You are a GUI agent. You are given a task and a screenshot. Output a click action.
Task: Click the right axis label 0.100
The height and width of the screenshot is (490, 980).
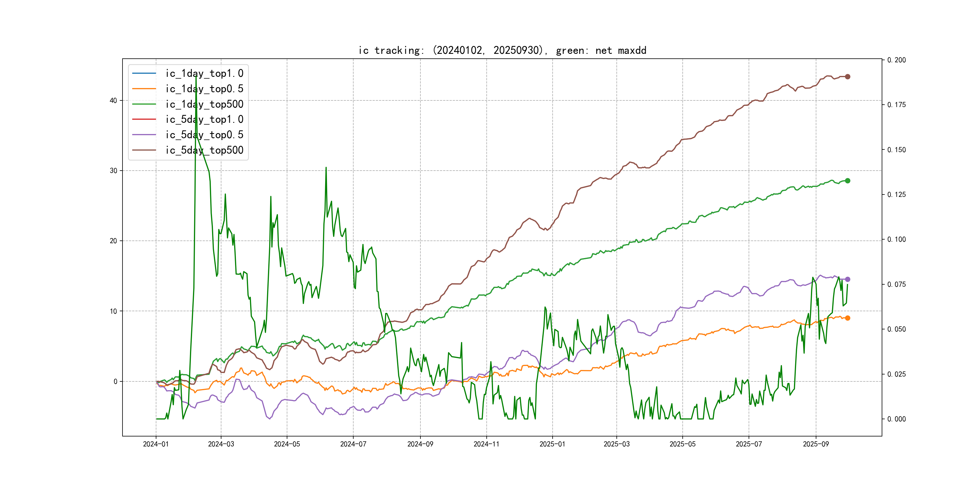point(896,239)
